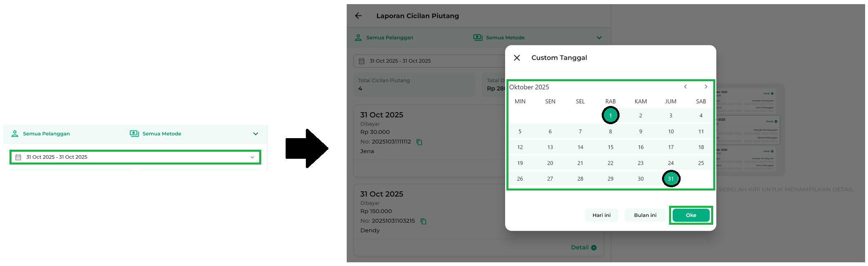Copy transaction number 20251031111112
The height and width of the screenshot is (266, 868).
click(419, 142)
